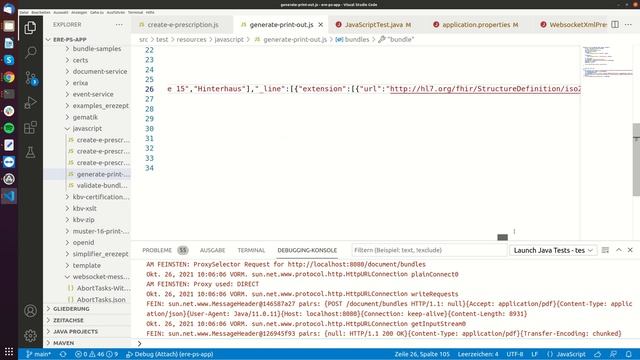Click the Visual Studio Code dock icon

click(9, 196)
